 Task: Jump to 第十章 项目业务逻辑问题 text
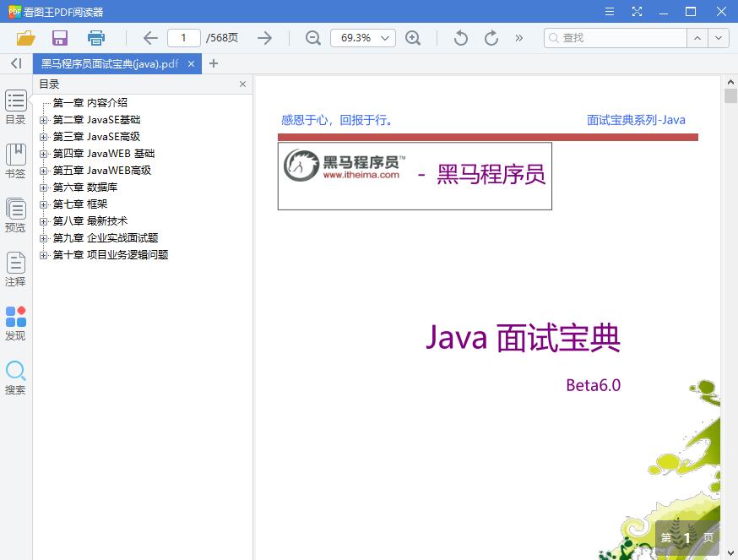click(x=111, y=255)
